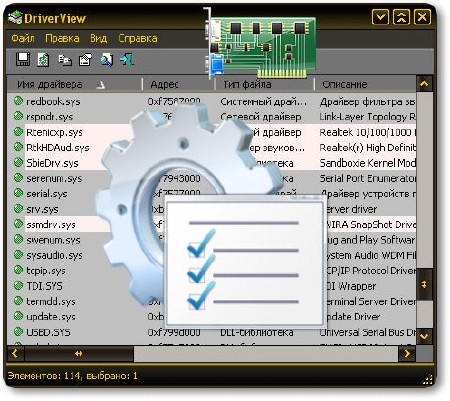450x401 pixels.
Task: Maximize DriverView with double-chevron button
Action: coord(401,16)
